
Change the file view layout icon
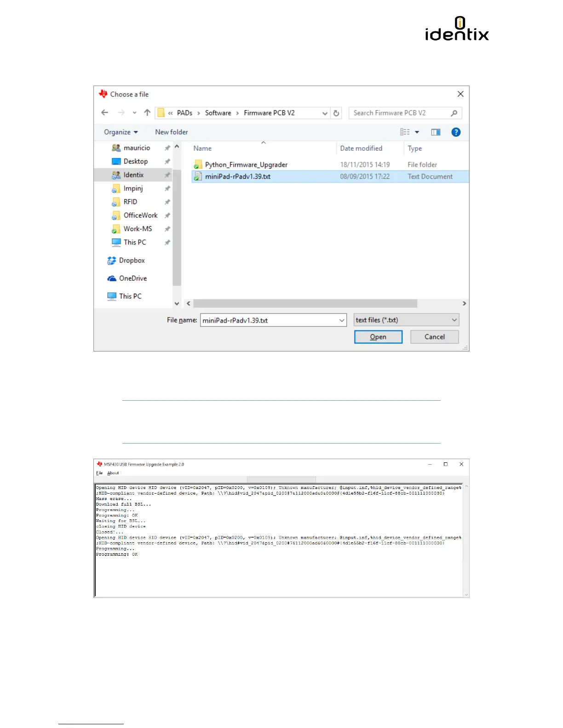tap(405, 132)
